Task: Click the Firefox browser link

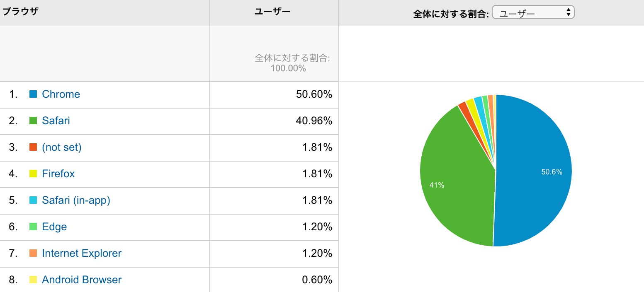Action: [x=58, y=174]
